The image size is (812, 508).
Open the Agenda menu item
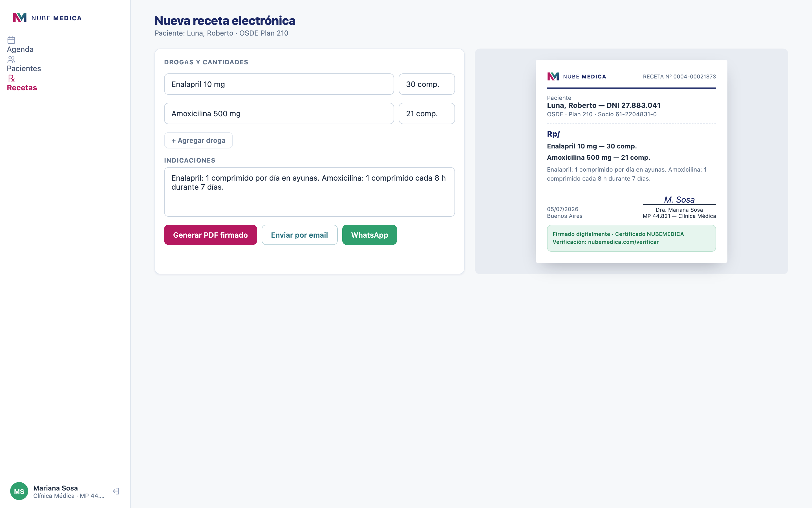(20, 49)
